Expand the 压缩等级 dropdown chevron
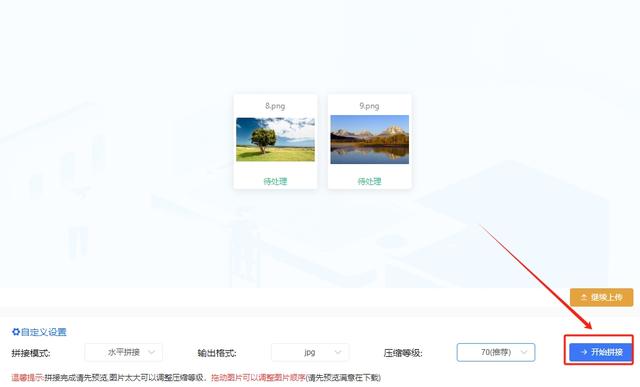This screenshot has width=640, height=387. pyautogui.click(x=524, y=352)
